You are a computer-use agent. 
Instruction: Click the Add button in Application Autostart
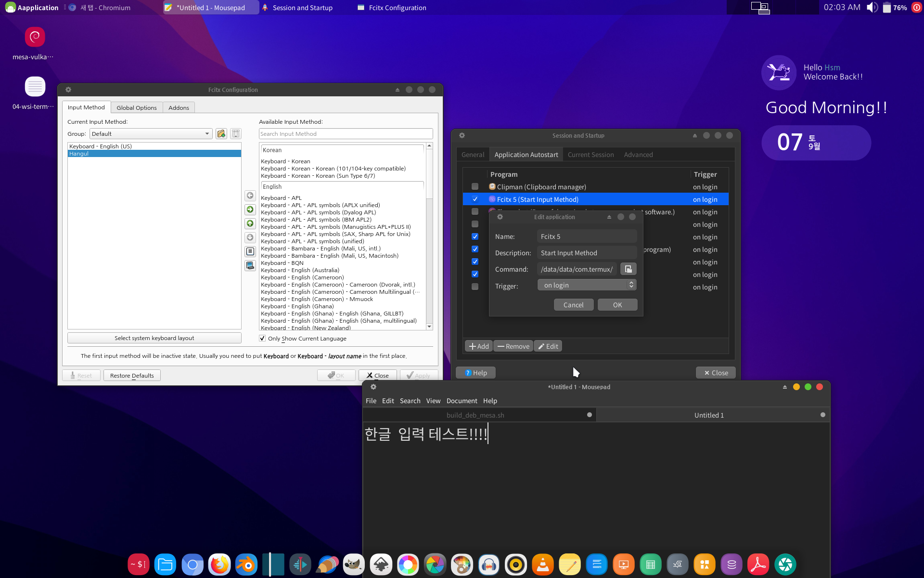pos(479,346)
